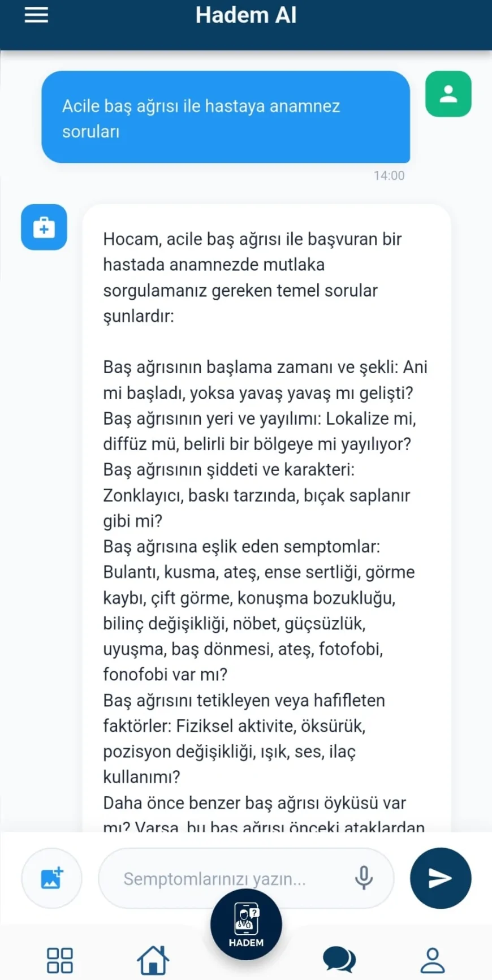Tap the 'Baş ağrısının şiddeti ve karakteri' line

(228, 470)
